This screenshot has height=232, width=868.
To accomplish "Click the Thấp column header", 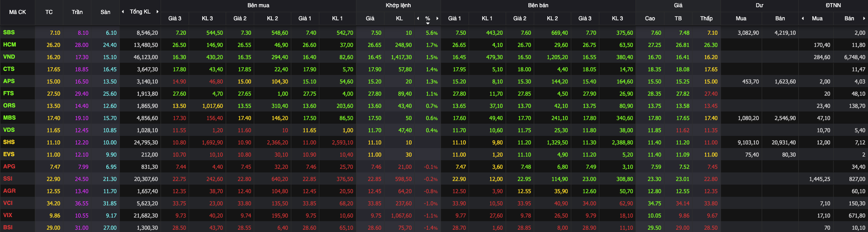I will [x=707, y=19].
